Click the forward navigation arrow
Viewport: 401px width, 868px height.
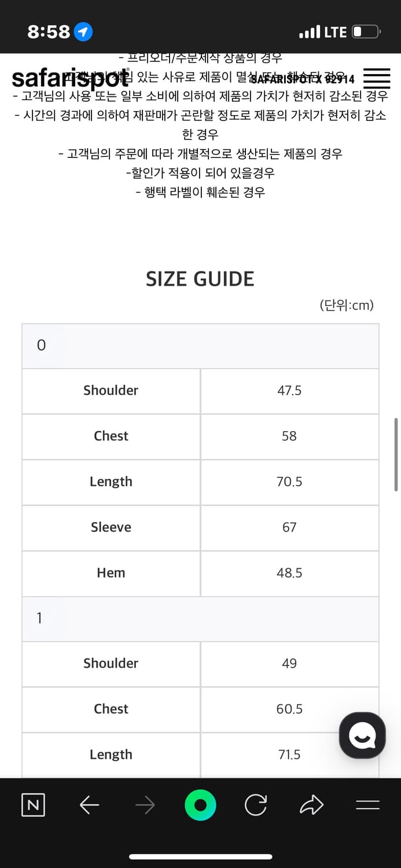[x=145, y=804]
